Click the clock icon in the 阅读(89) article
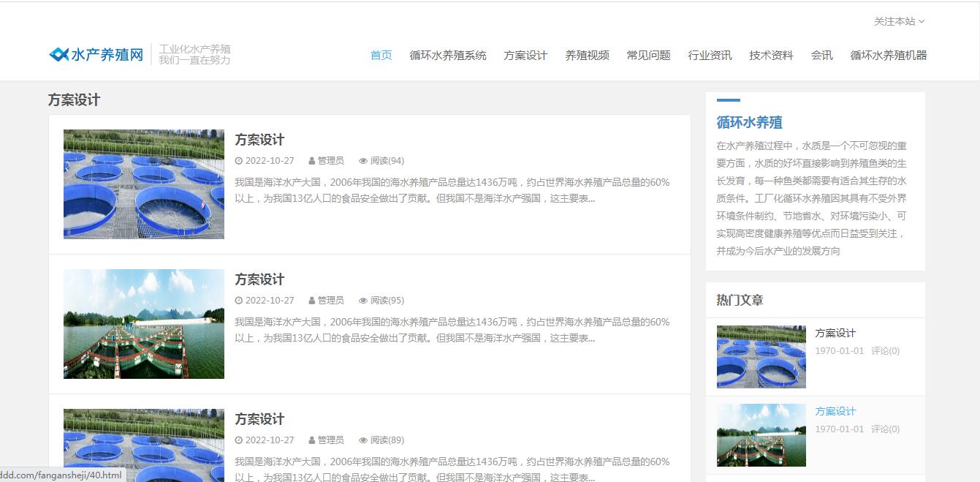980x482 pixels. pos(238,440)
